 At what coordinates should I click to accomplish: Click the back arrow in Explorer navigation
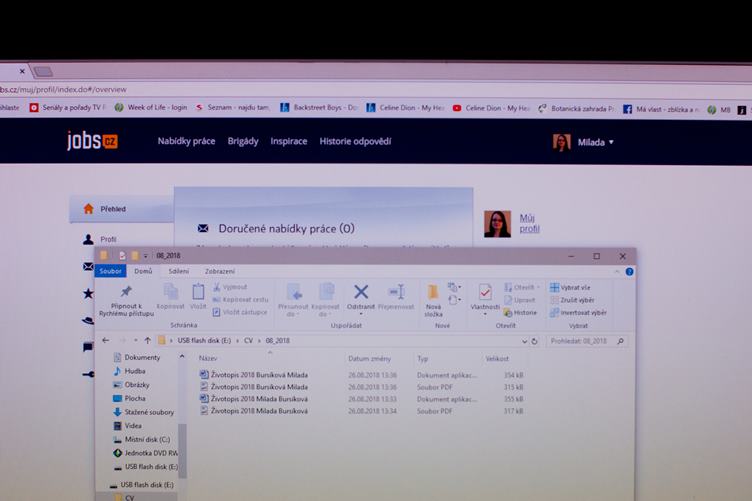106,340
